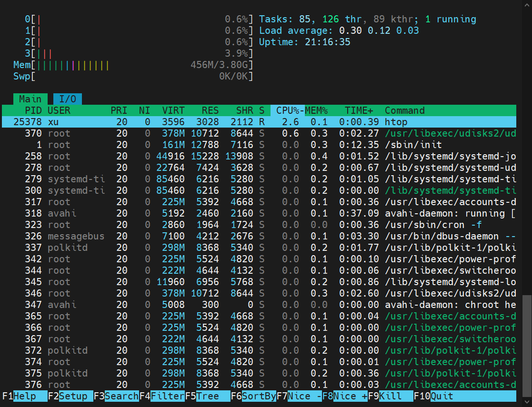The image size is (532, 407).
Task: Select PID 344 switcheroo row
Action: [259, 270]
